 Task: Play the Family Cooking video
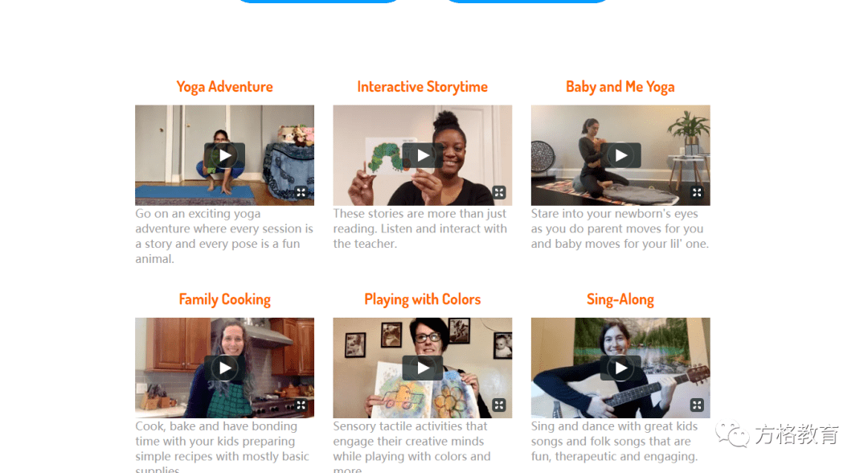(x=224, y=368)
